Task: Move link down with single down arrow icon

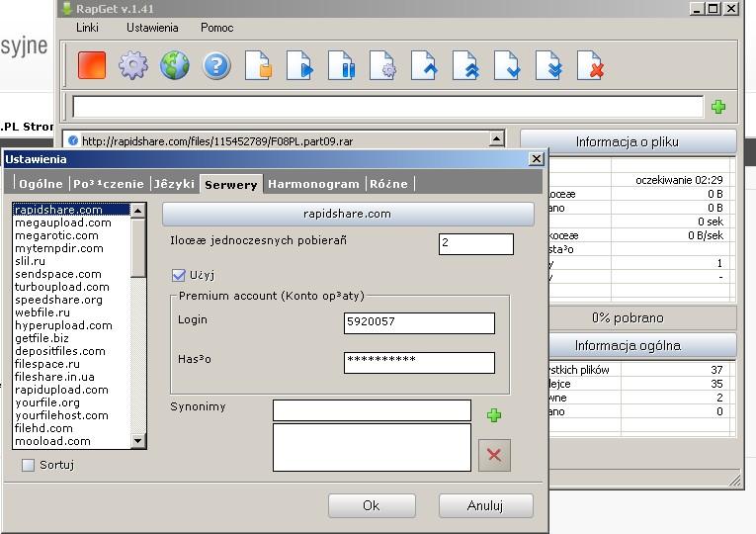Action: (x=507, y=65)
